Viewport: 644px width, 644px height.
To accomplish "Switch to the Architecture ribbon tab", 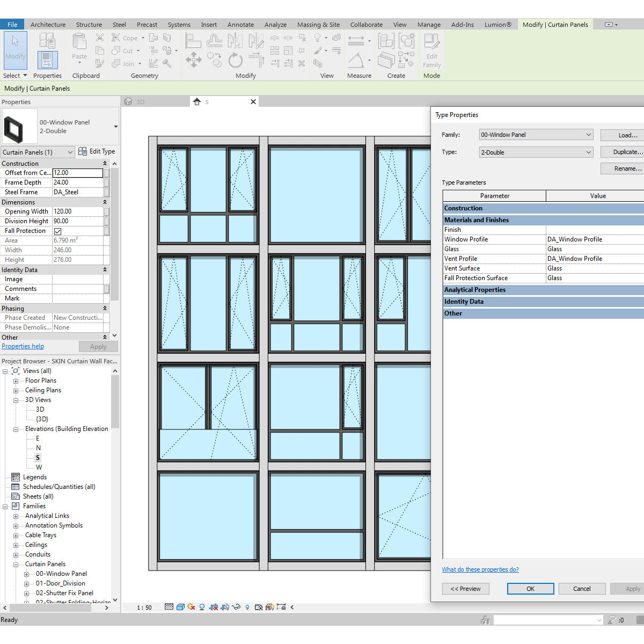I will tap(48, 24).
